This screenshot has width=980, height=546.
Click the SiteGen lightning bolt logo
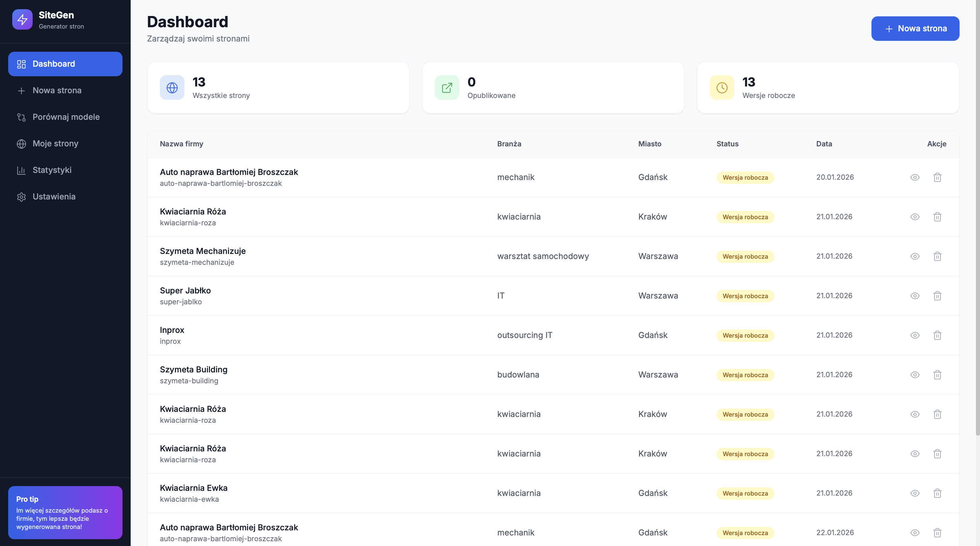pyautogui.click(x=22, y=19)
